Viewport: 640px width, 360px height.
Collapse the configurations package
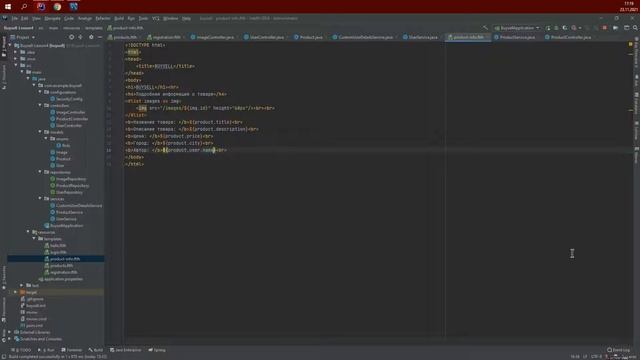coord(40,92)
